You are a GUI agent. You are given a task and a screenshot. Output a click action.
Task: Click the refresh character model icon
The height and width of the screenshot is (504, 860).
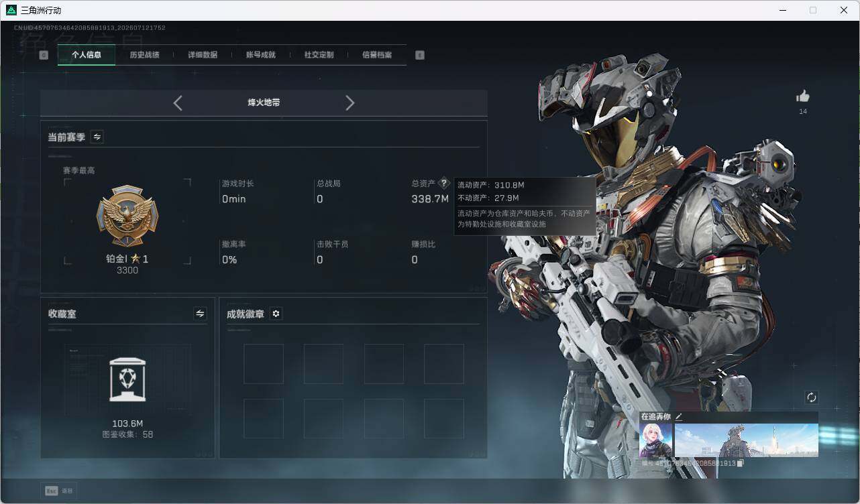[812, 397]
